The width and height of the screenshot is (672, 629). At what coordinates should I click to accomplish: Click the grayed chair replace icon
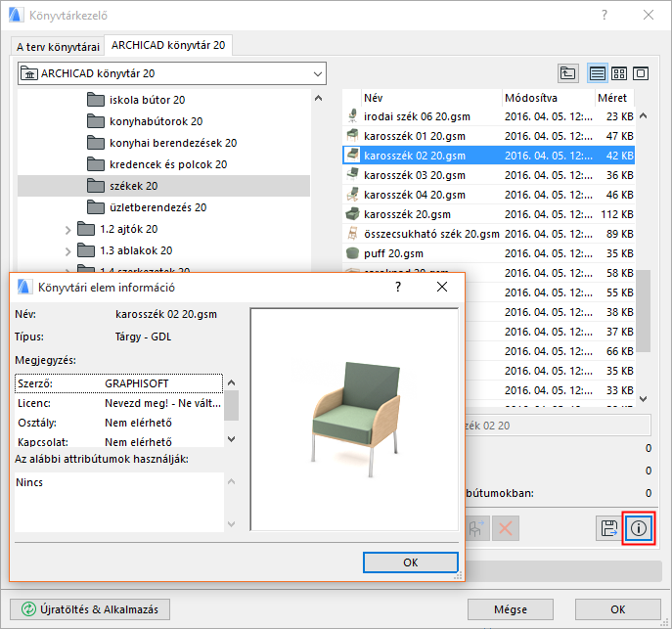click(x=476, y=528)
